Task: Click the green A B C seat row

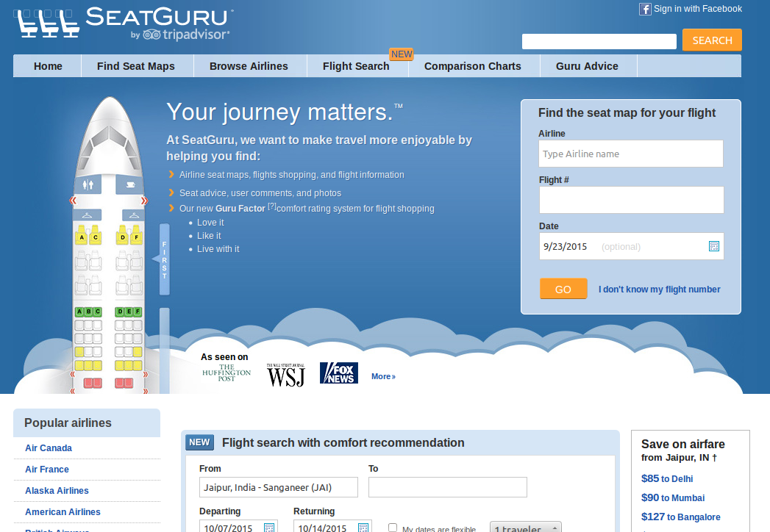Action: click(x=88, y=312)
